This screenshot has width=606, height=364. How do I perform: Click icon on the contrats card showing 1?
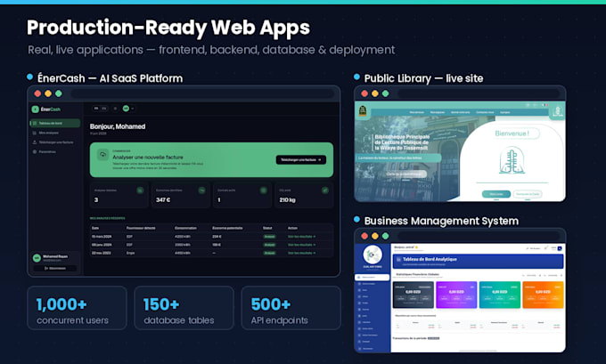coord(263,190)
